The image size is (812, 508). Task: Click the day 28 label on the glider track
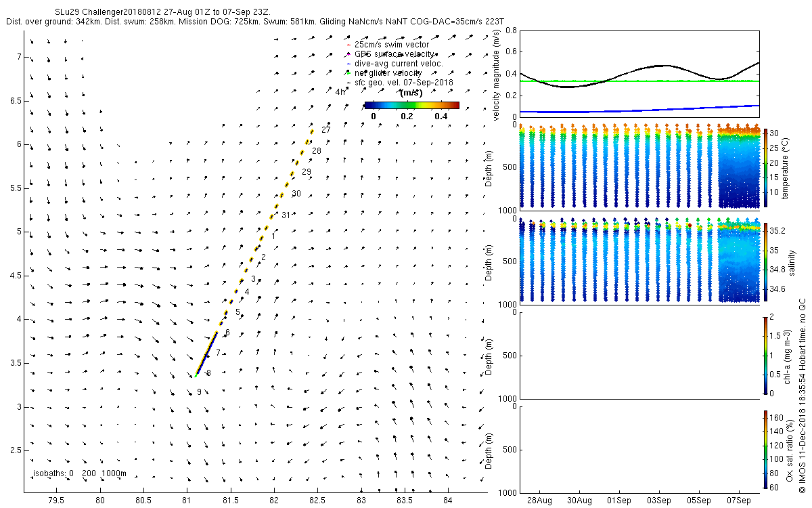(317, 151)
